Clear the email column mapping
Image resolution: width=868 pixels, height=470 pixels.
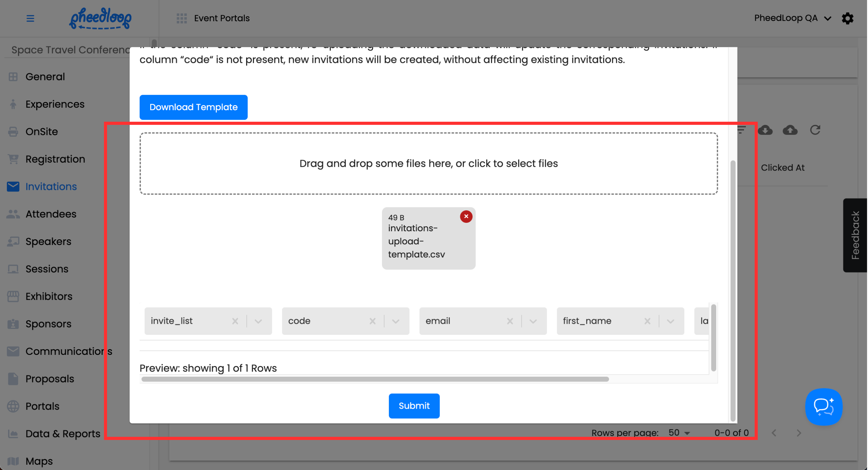510,321
